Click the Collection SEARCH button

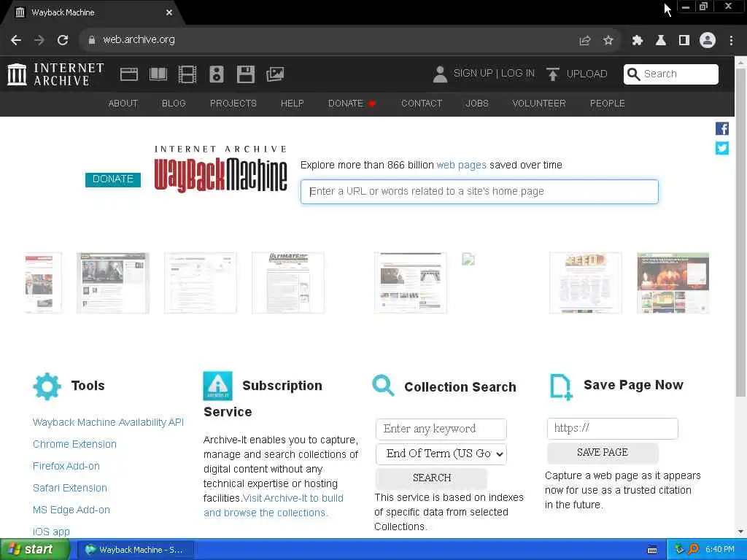point(432,478)
